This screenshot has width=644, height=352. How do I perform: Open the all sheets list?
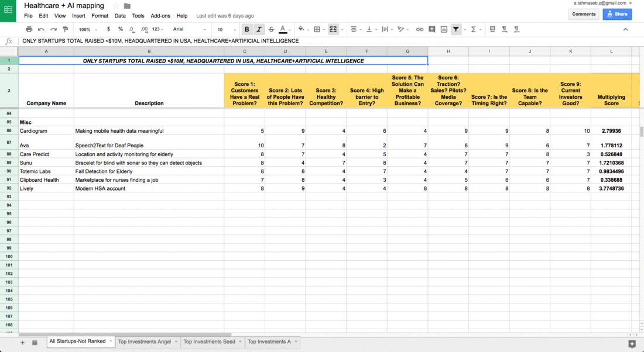click(x=35, y=343)
